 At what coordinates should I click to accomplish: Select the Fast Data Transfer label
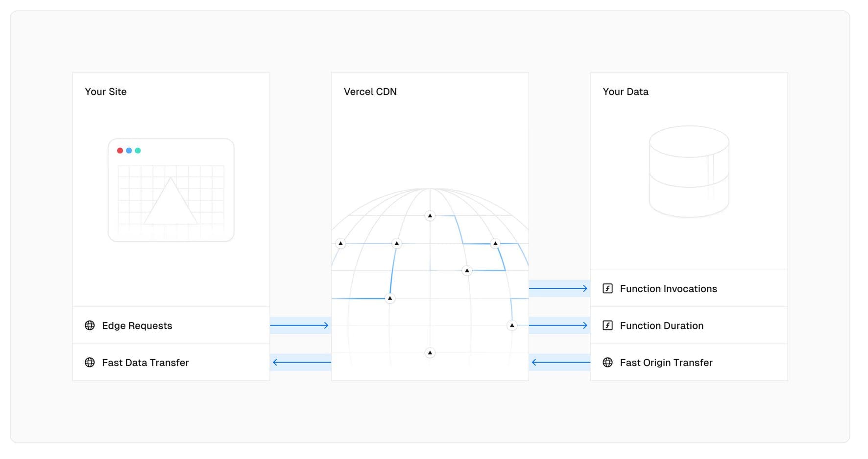tap(145, 363)
